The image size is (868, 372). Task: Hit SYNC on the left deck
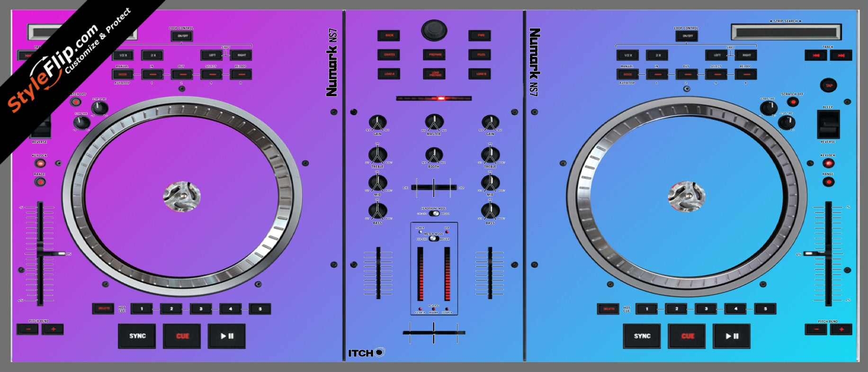click(137, 336)
